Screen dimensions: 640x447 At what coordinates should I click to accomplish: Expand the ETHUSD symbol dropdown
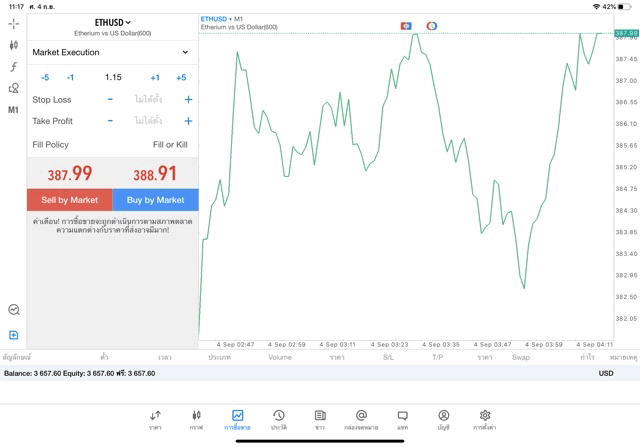coord(113,22)
